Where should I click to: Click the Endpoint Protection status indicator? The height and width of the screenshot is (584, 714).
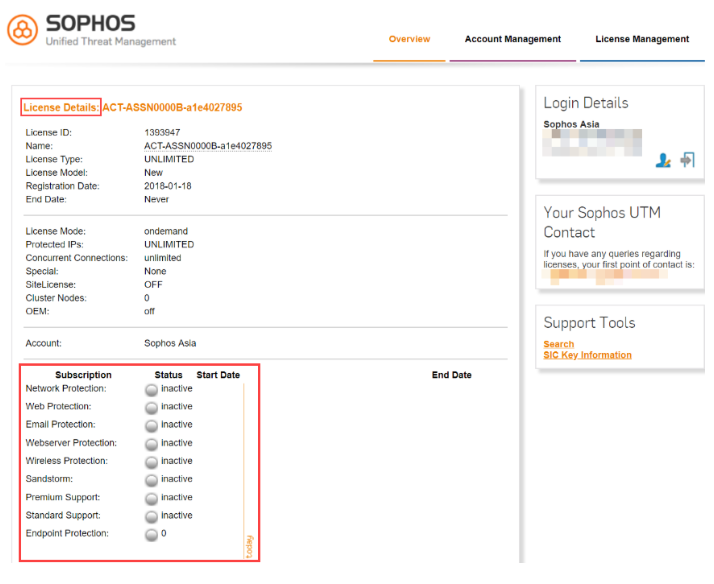(x=151, y=535)
